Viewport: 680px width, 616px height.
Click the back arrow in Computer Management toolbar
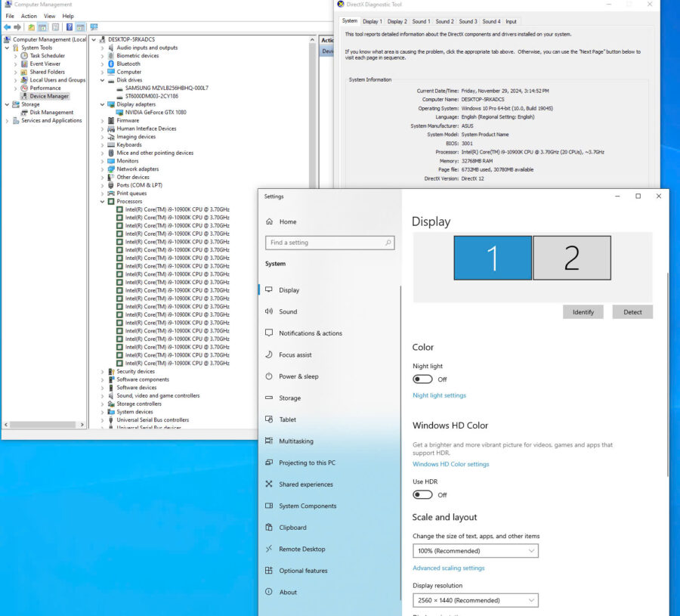(8, 27)
